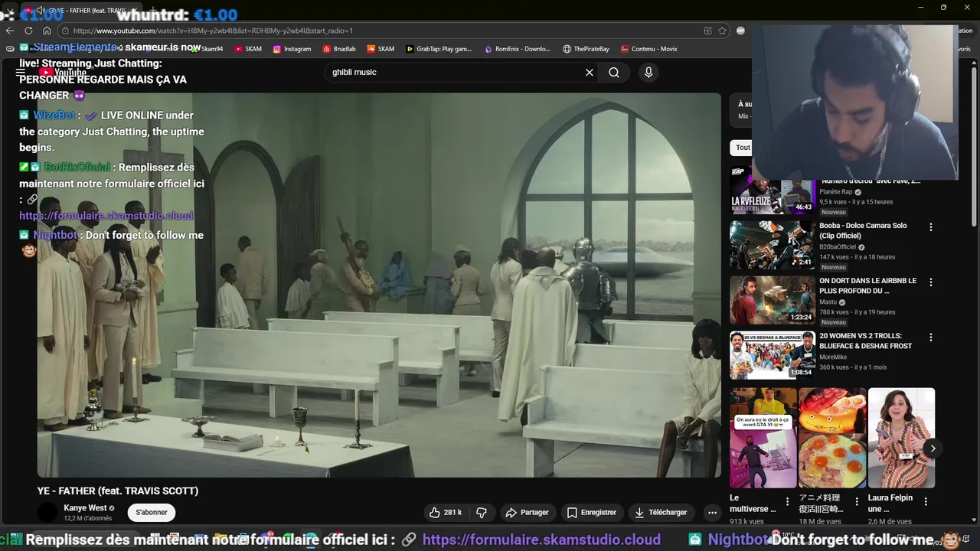Open Booba - Dolce Camara Solo video title
Screen dimensions: 980x551
pyautogui.click(x=863, y=230)
